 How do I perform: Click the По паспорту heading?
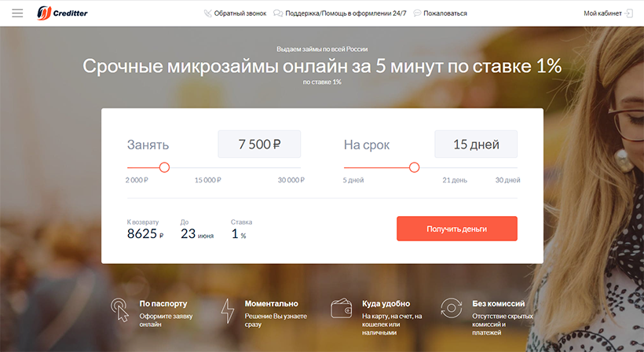point(163,303)
